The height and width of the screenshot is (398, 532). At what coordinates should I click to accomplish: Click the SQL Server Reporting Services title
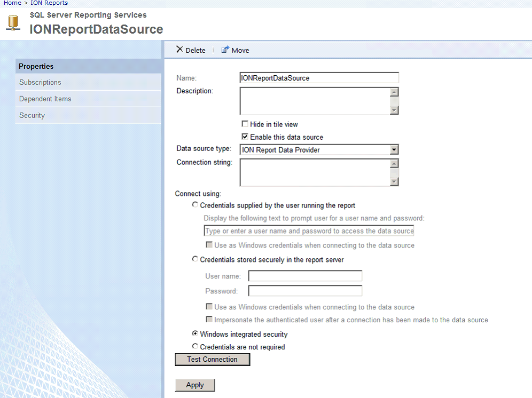88,15
